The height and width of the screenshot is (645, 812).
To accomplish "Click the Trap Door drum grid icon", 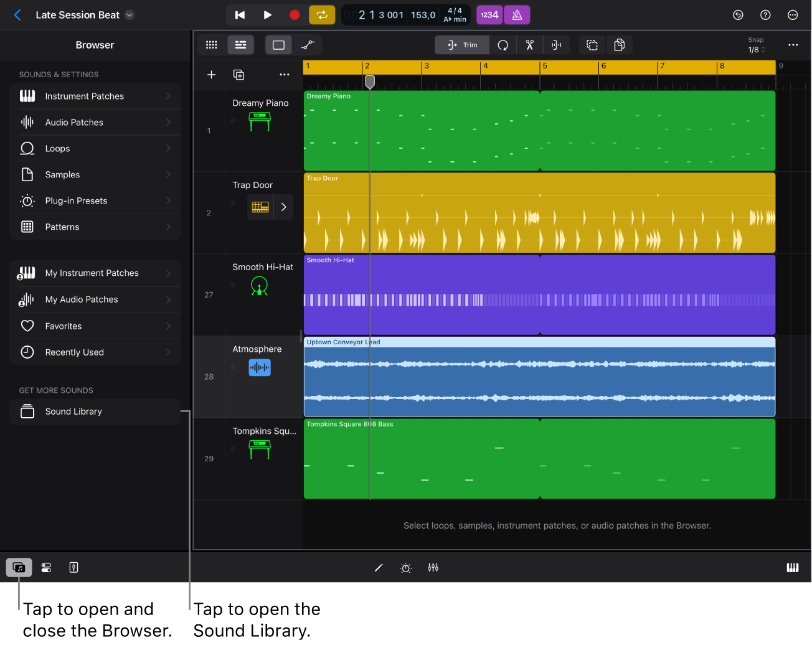I will click(x=260, y=207).
